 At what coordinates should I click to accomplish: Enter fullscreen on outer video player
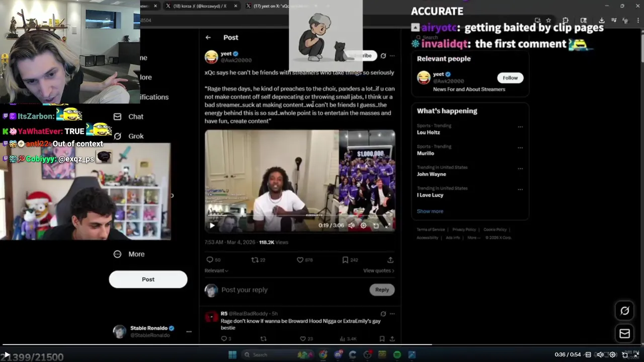[x=636, y=355]
